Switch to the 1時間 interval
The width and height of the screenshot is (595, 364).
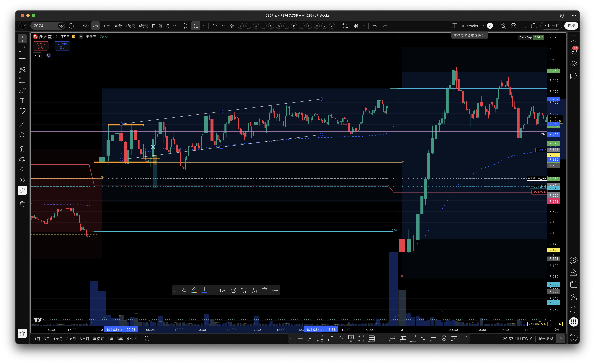130,26
